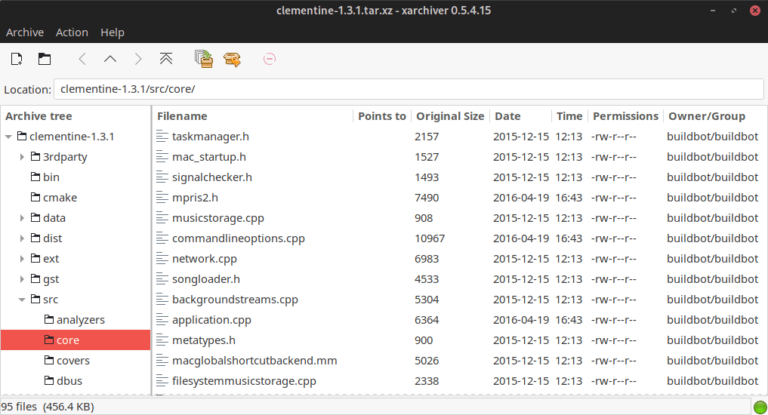Select file filesystemmusicstorage.cpp
The height and width of the screenshot is (415, 768).
[x=244, y=381]
